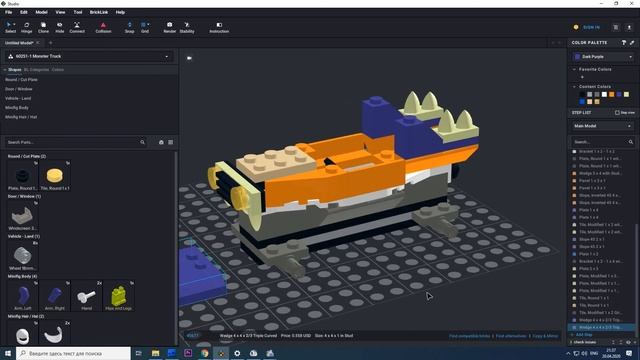Activate the Clone tool

click(x=43, y=27)
